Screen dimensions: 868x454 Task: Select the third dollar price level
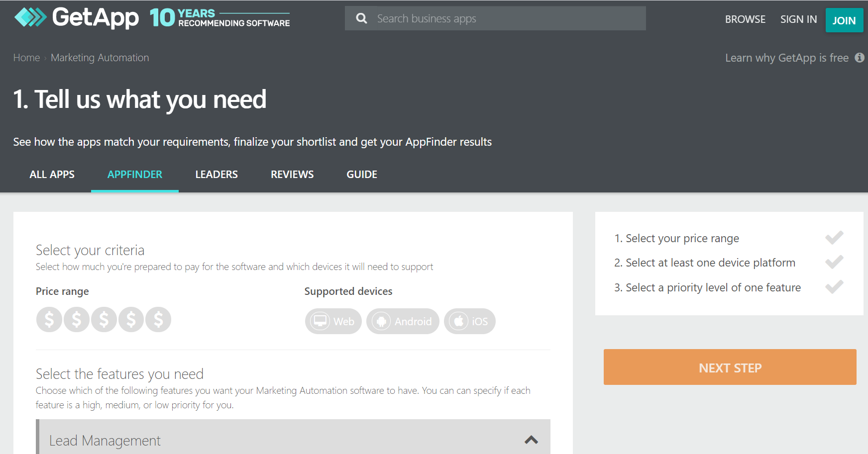point(104,319)
